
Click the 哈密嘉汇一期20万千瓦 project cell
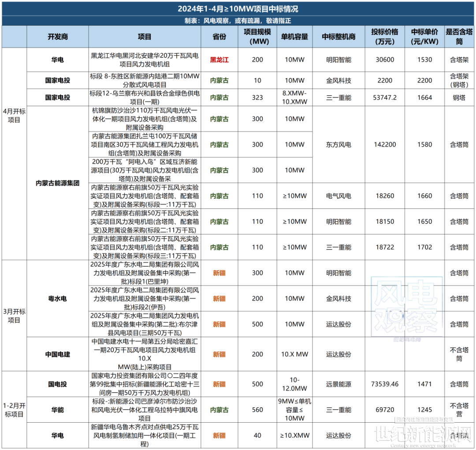tap(145, 354)
